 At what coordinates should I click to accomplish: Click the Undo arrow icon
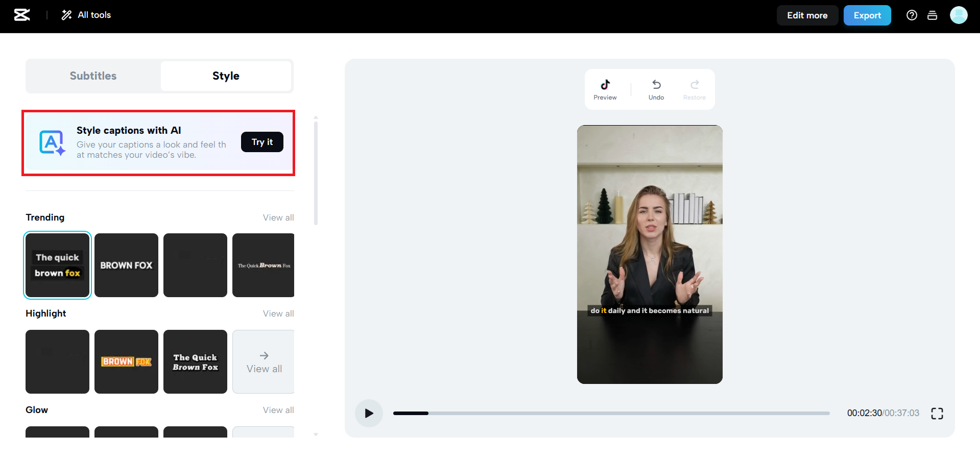656,85
